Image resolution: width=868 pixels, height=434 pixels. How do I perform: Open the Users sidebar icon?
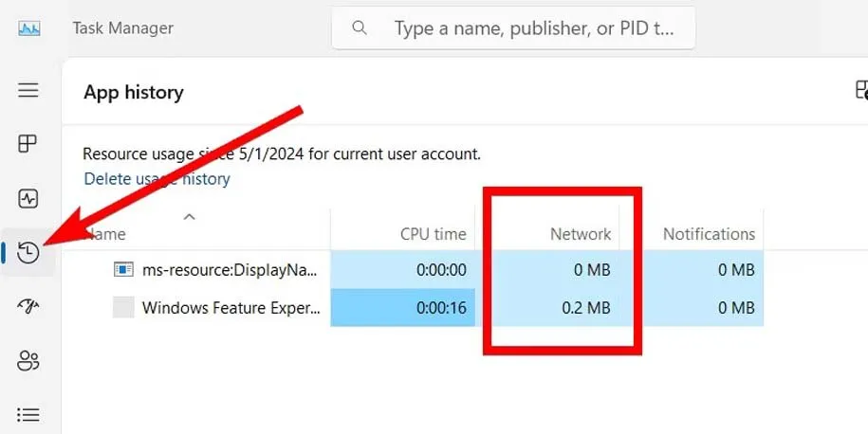click(x=28, y=360)
